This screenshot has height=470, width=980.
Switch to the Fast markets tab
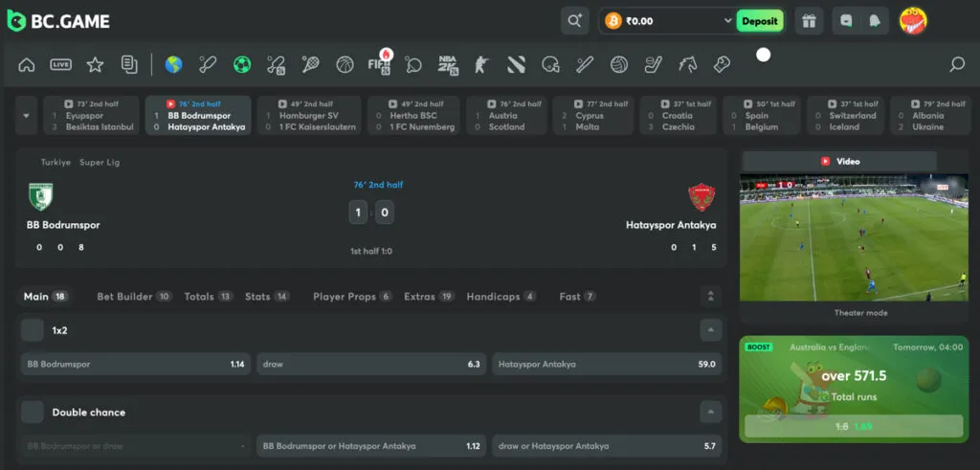(x=577, y=296)
